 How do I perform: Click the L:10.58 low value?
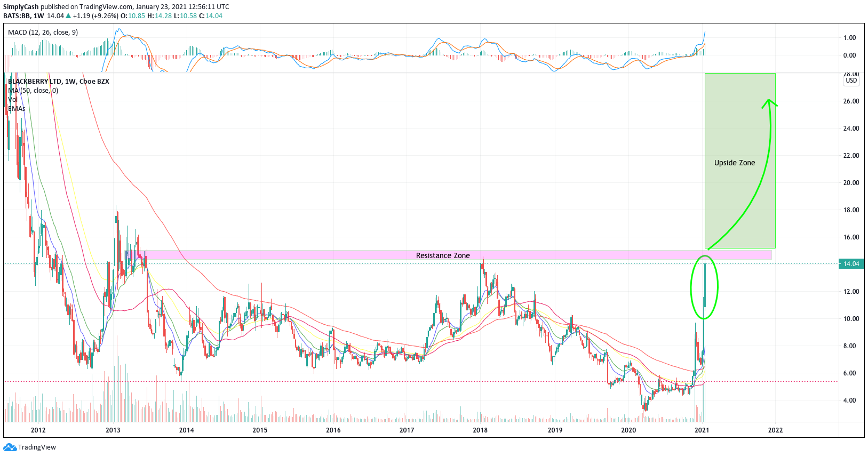pyautogui.click(x=186, y=16)
